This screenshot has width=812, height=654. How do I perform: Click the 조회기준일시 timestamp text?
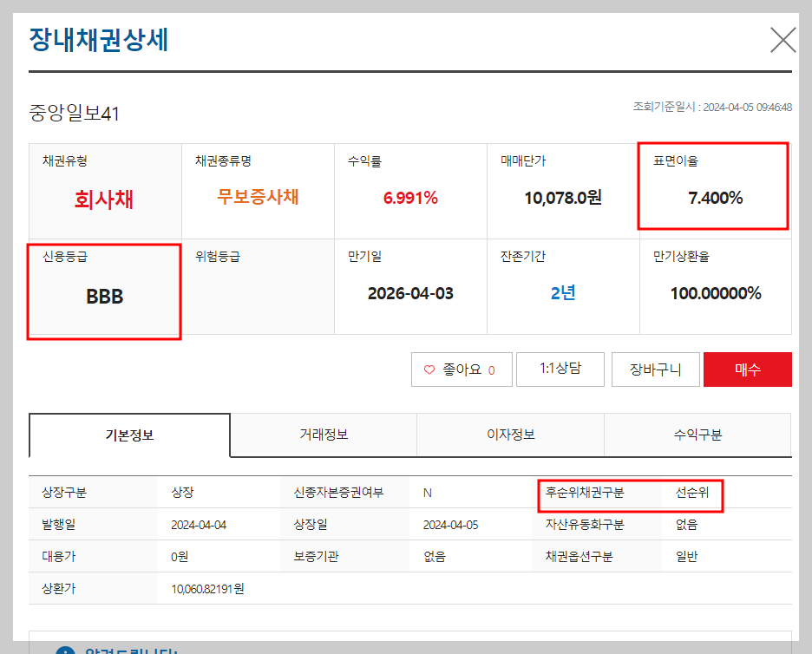click(x=712, y=108)
